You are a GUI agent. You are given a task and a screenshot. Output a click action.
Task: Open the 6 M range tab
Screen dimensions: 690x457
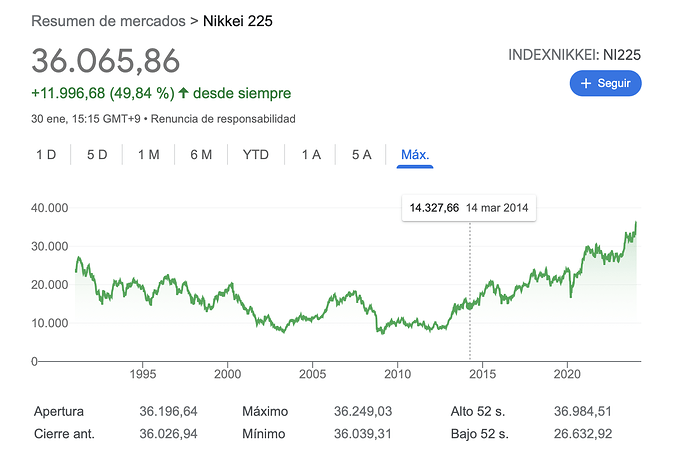tap(201, 155)
